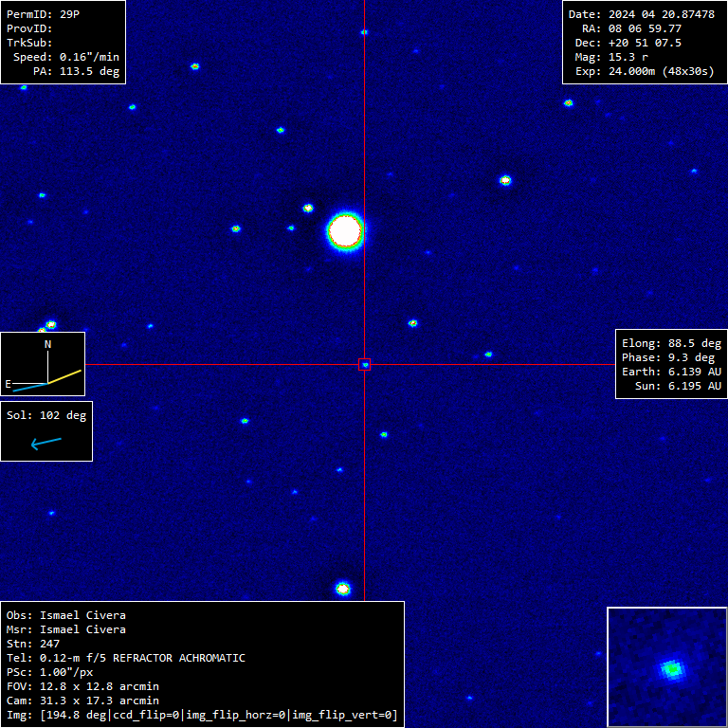
Task: Click the Img: flip settings line
Action: pyautogui.click(x=203, y=715)
